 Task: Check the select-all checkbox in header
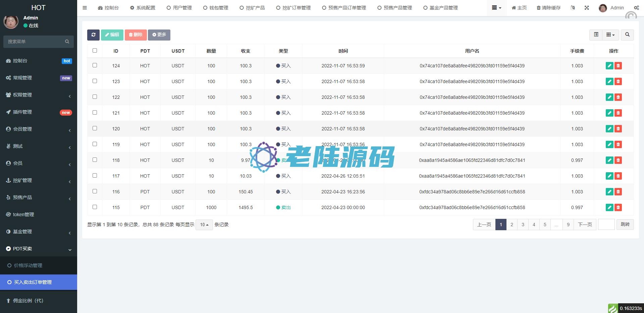click(x=95, y=51)
